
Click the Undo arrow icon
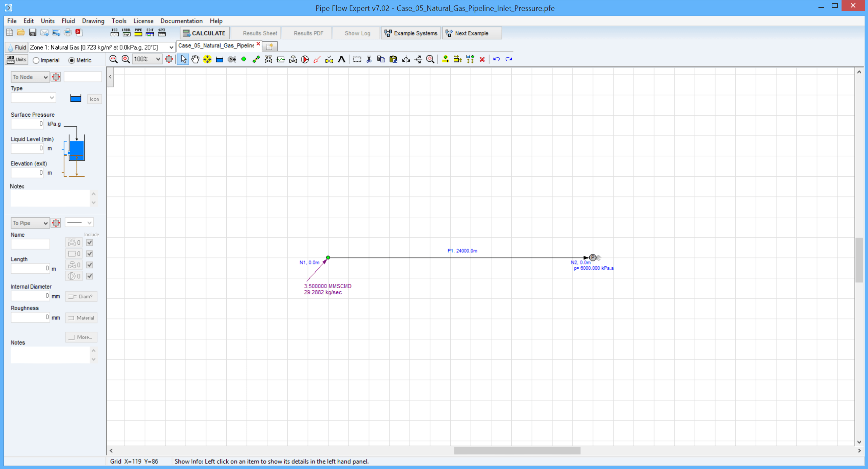tap(496, 59)
